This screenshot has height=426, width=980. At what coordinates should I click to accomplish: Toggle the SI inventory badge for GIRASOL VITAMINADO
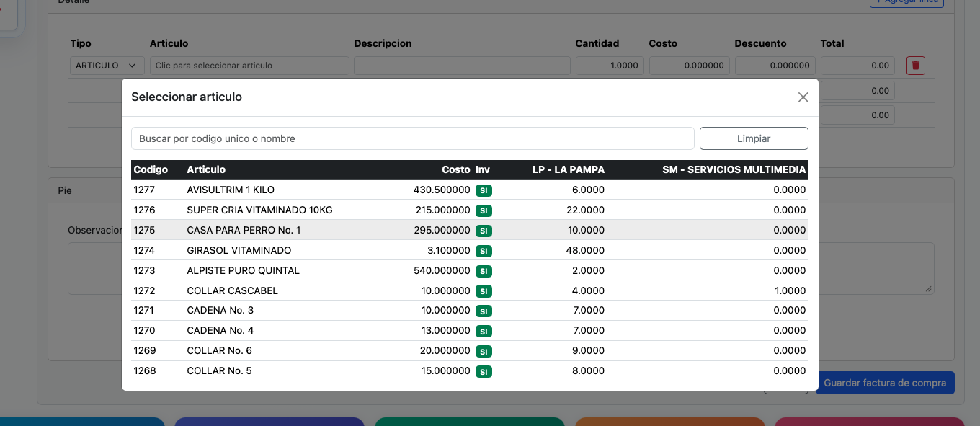point(484,250)
